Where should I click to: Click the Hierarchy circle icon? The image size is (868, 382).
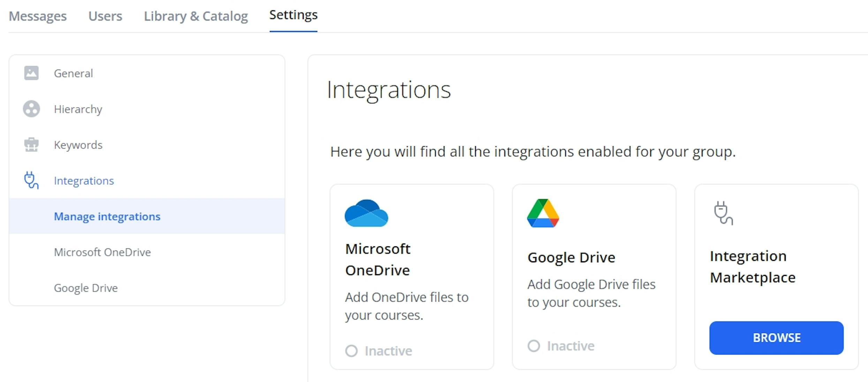pyautogui.click(x=31, y=109)
